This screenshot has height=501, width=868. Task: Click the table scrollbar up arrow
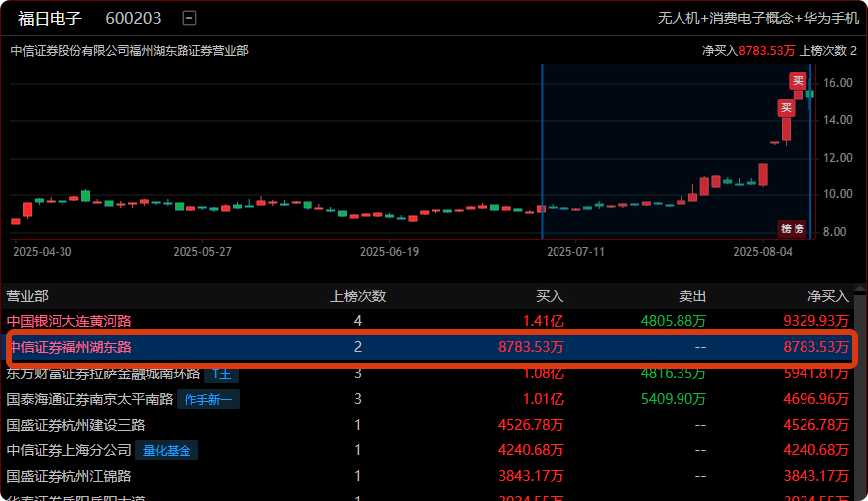point(859,289)
